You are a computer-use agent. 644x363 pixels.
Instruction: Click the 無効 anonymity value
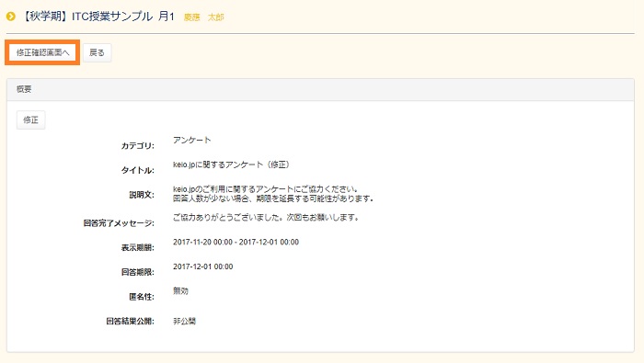click(180, 290)
